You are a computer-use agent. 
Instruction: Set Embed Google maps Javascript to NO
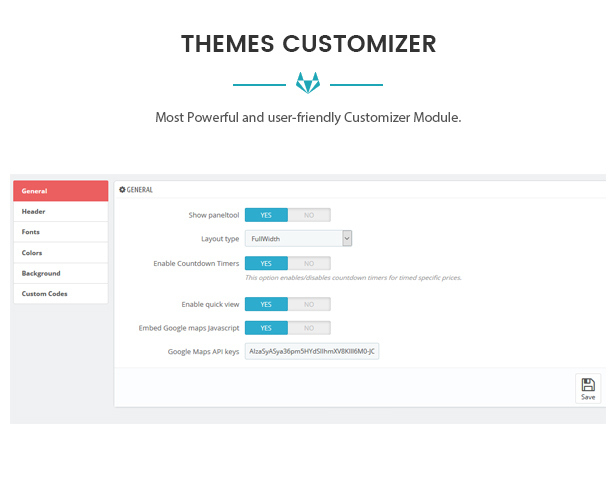[309, 328]
